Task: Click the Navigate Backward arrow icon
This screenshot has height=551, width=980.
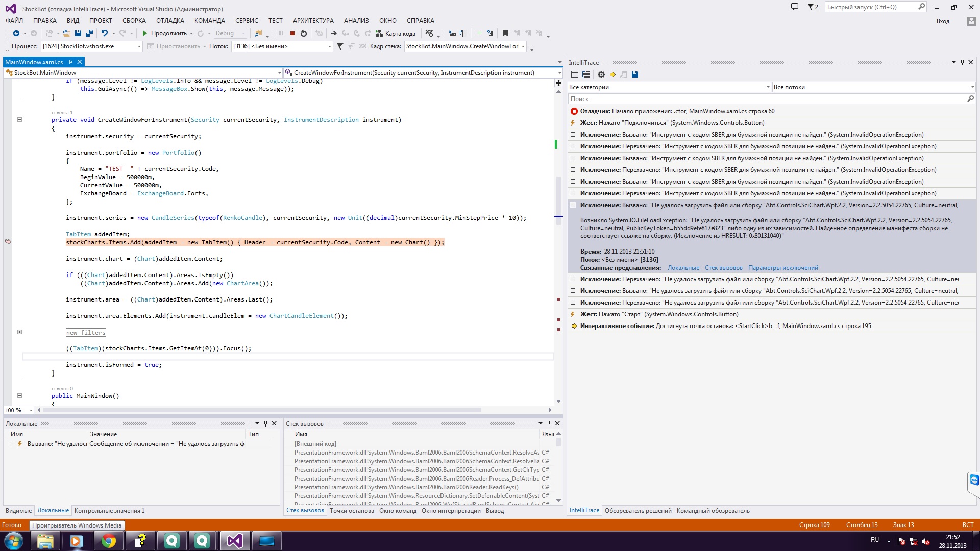Action: [x=16, y=33]
